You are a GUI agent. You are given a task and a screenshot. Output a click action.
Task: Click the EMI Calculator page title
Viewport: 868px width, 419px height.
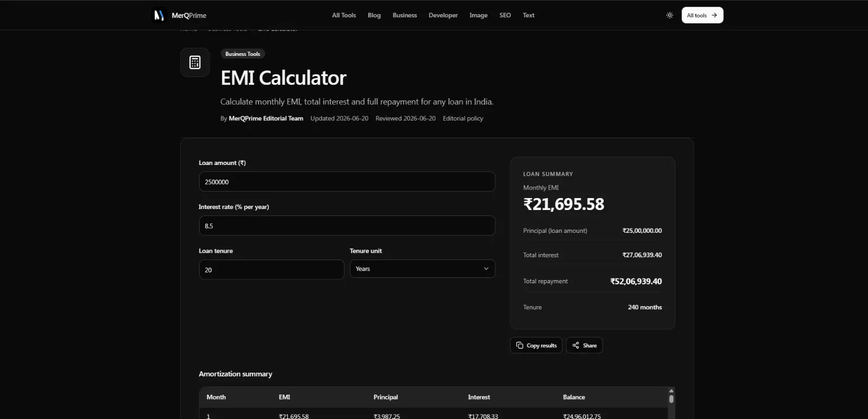(x=283, y=78)
